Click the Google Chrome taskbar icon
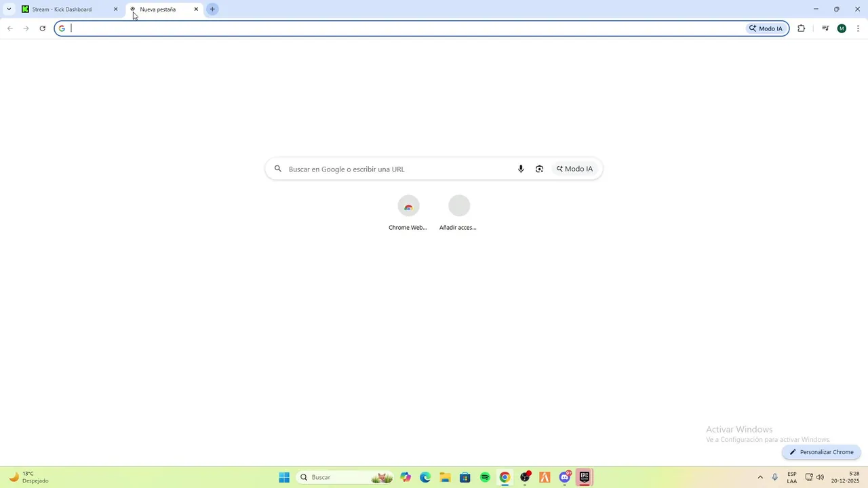Screen dimensions: 868x488 click(505, 477)
